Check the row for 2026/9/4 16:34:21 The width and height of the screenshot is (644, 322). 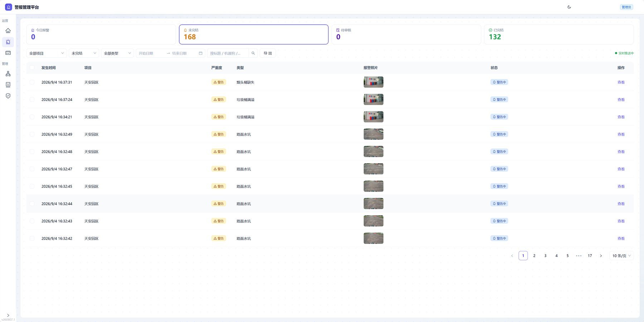pyautogui.click(x=32, y=117)
